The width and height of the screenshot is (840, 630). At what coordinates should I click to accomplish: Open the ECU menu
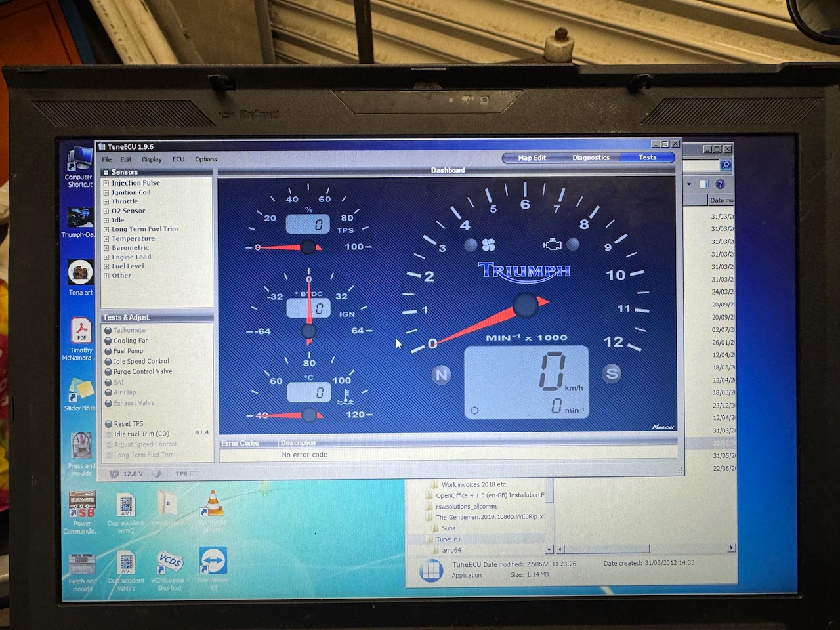point(178,159)
